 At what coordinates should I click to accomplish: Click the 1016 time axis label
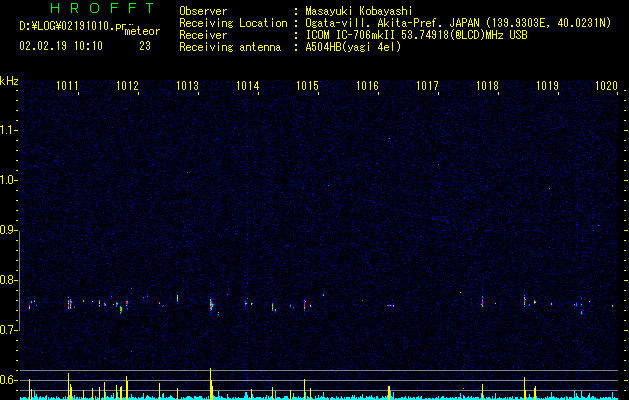tap(367, 86)
